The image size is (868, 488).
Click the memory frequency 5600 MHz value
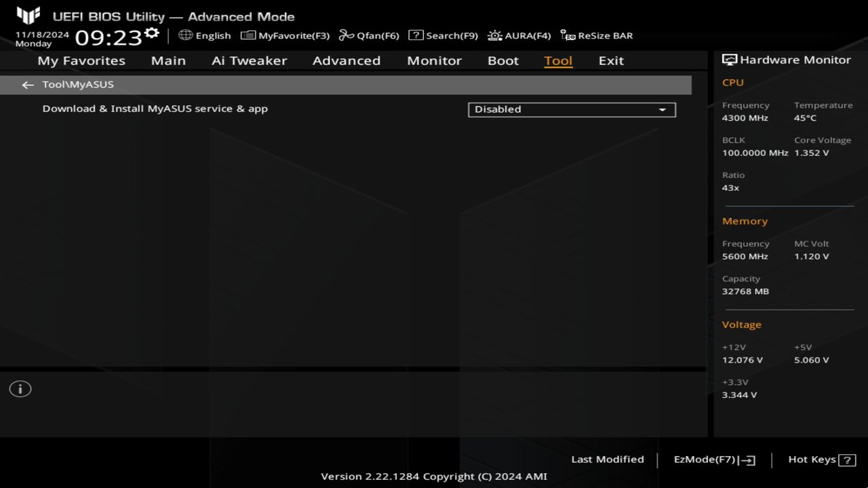point(745,256)
